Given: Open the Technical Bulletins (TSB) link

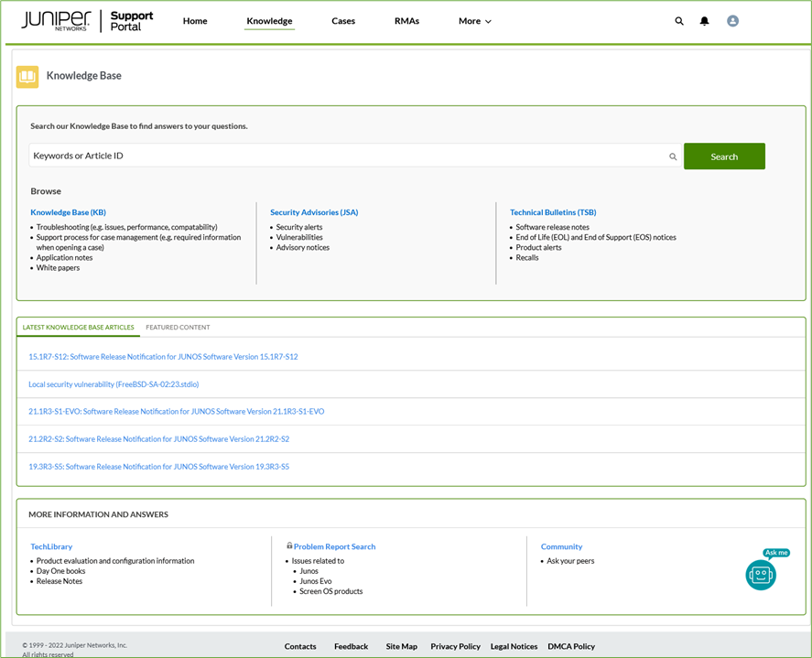Looking at the screenshot, I should point(553,211).
